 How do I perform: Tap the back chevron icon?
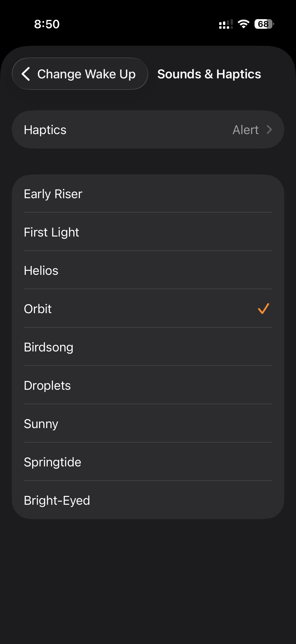coord(26,74)
